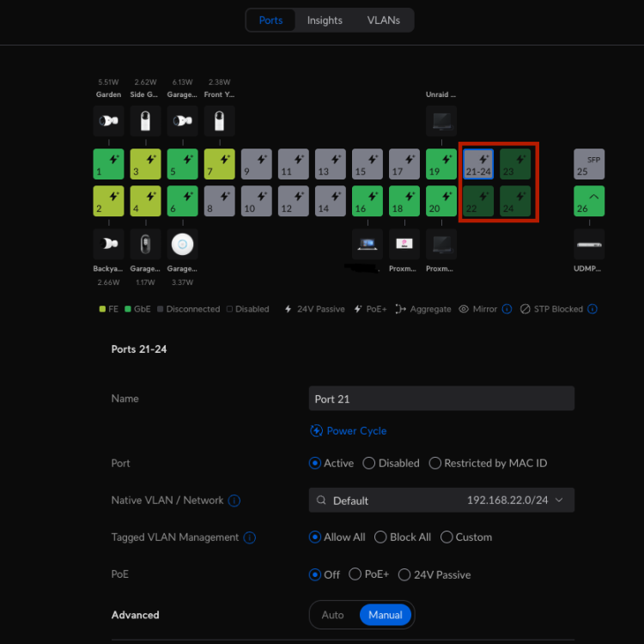This screenshot has height=644, width=644.
Task: Select aggregate member port 24
Action: pos(515,201)
